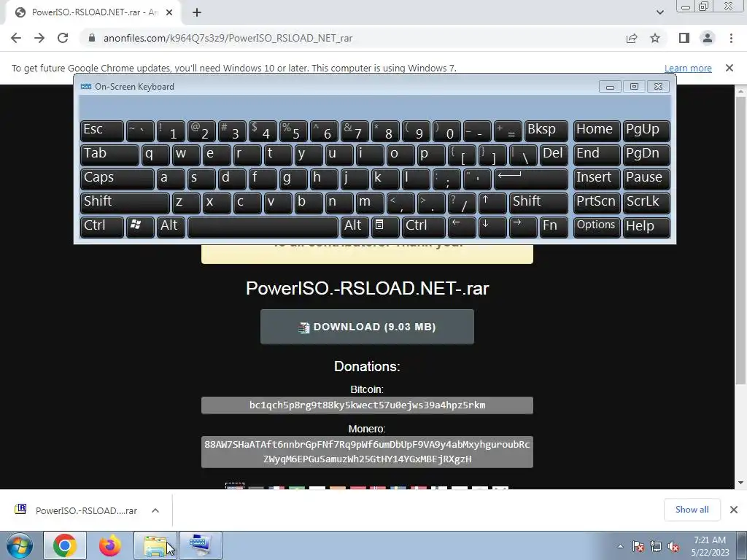Reload the anonfiles page

pyautogui.click(x=63, y=38)
